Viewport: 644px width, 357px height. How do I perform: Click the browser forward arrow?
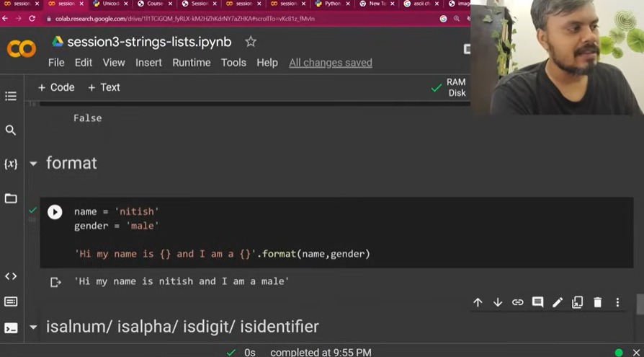tap(18, 19)
